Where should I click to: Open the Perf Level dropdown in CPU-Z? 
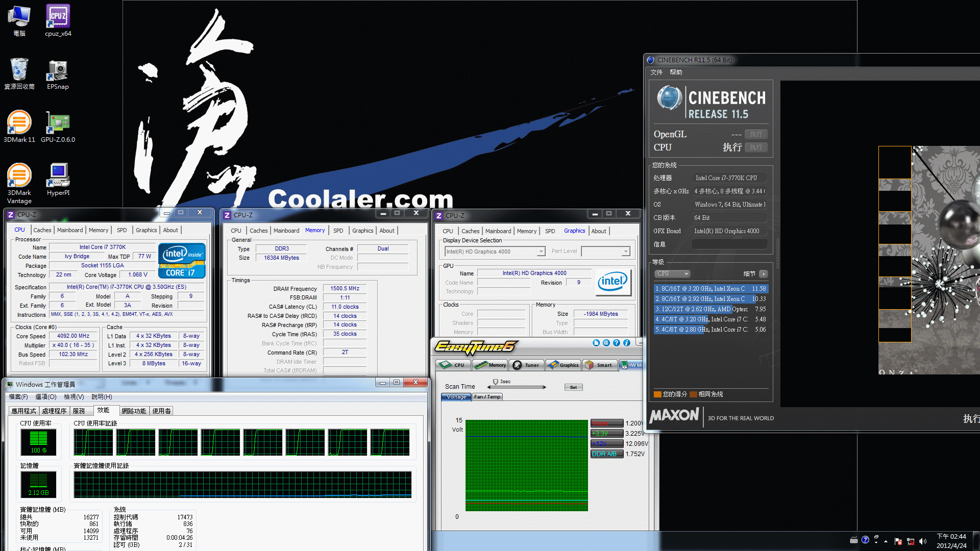(x=605, y=252)
